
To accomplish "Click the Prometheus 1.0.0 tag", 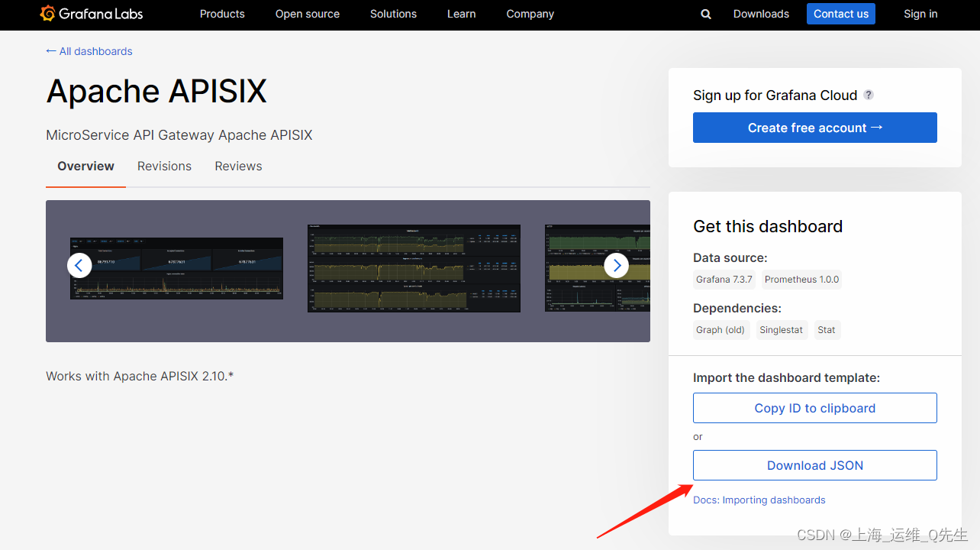I will [x=801, y=280].
